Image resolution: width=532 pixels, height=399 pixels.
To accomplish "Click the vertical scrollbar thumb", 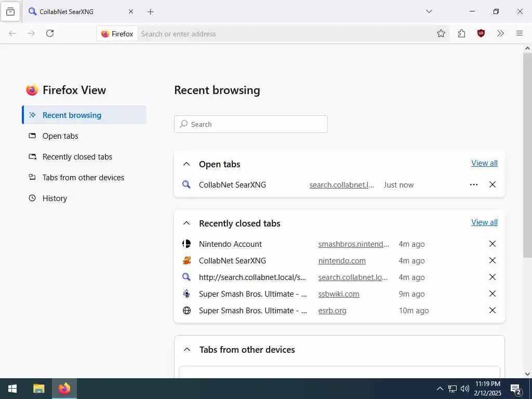I will [527, 155].
